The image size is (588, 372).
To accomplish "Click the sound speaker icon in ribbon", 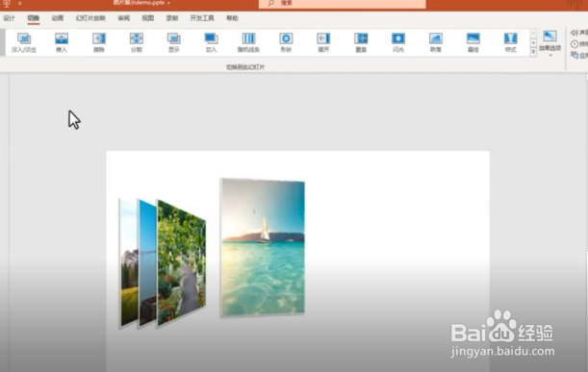I will pyautogui.click(x=575, y=33).
